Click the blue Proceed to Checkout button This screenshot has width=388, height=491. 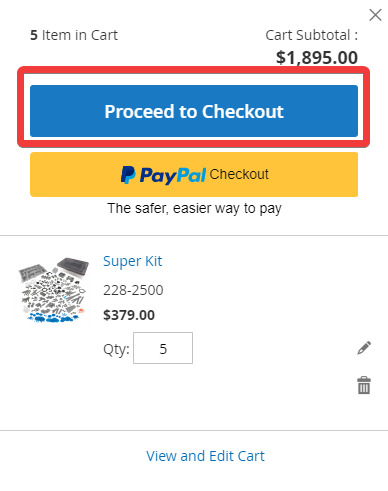194,111
